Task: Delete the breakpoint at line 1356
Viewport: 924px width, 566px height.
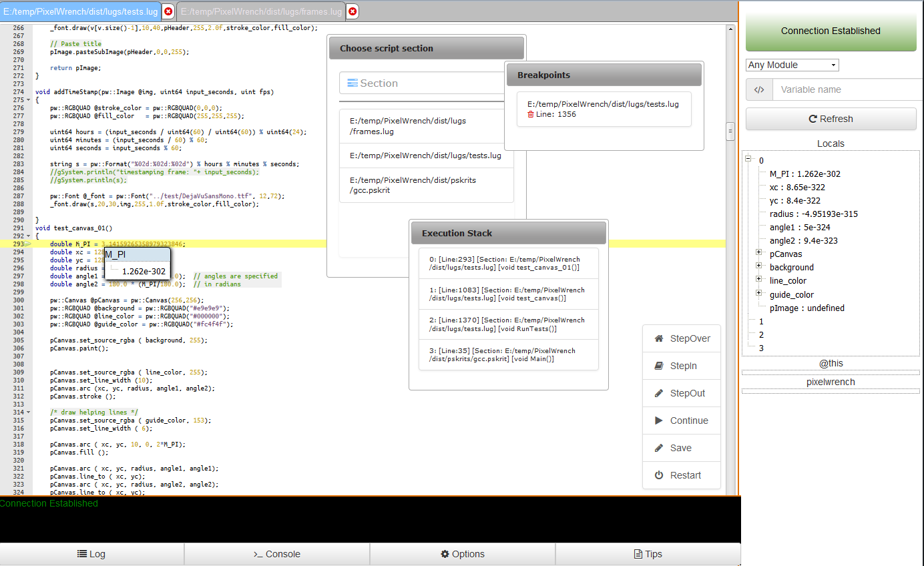Action: point(531,115)
